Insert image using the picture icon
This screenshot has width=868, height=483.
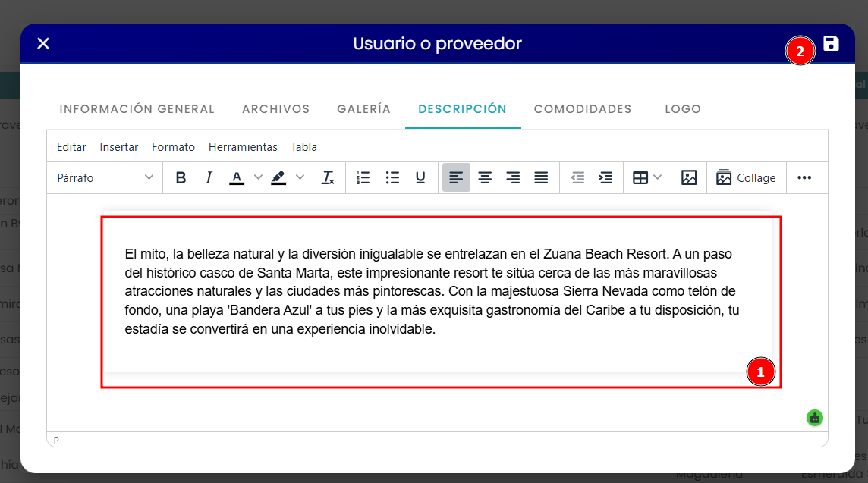[x=689, y=177]
